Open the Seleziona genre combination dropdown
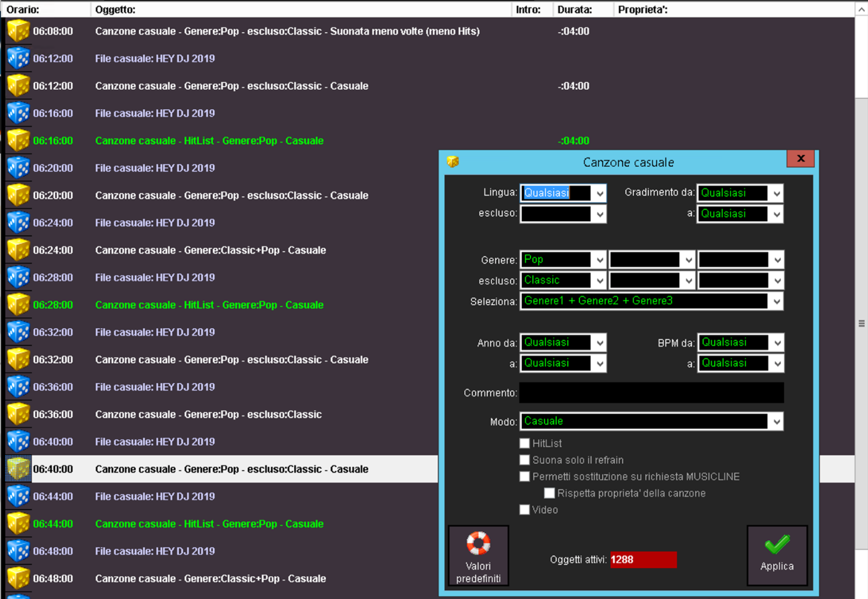 776,301
